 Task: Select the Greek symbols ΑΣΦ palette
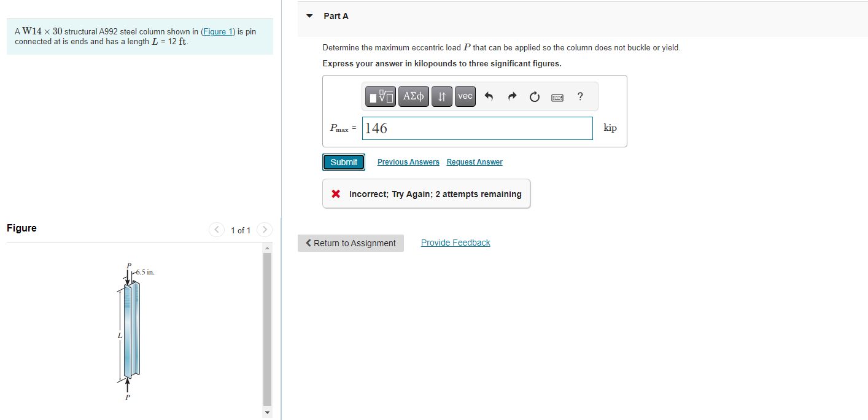tap(413, 96)
